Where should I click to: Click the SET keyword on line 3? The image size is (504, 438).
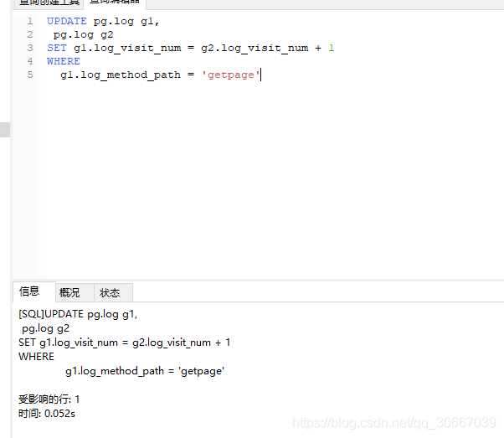point(57,48)
